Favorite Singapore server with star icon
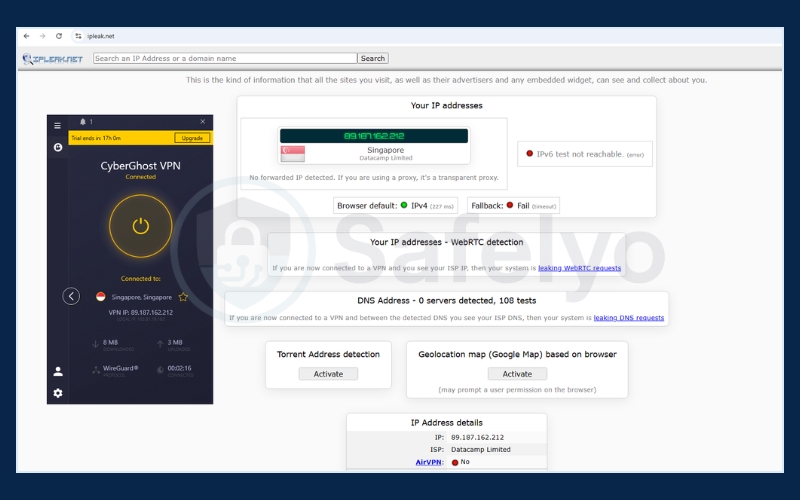The height and width of the screenshot is (500, 800). pos(183,297)
